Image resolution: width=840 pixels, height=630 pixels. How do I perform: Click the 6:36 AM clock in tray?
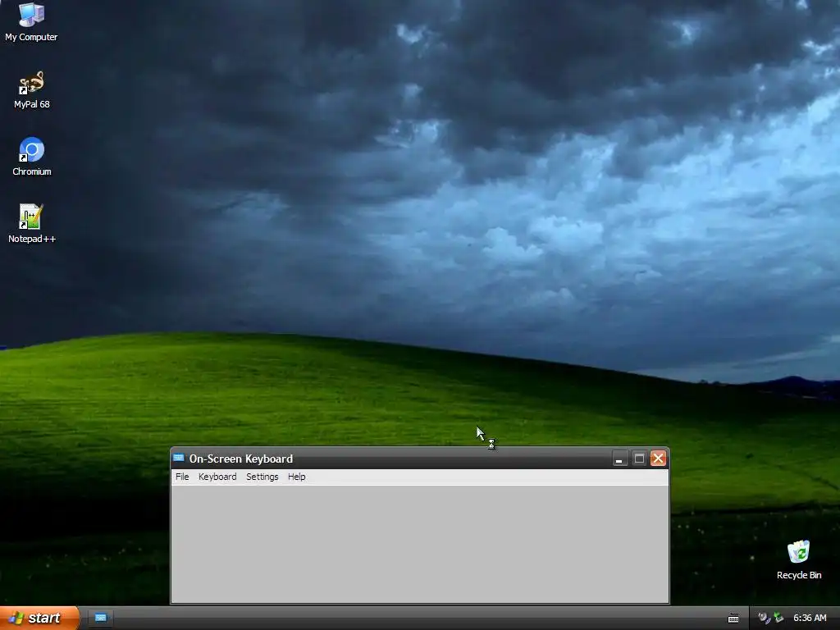810,618
